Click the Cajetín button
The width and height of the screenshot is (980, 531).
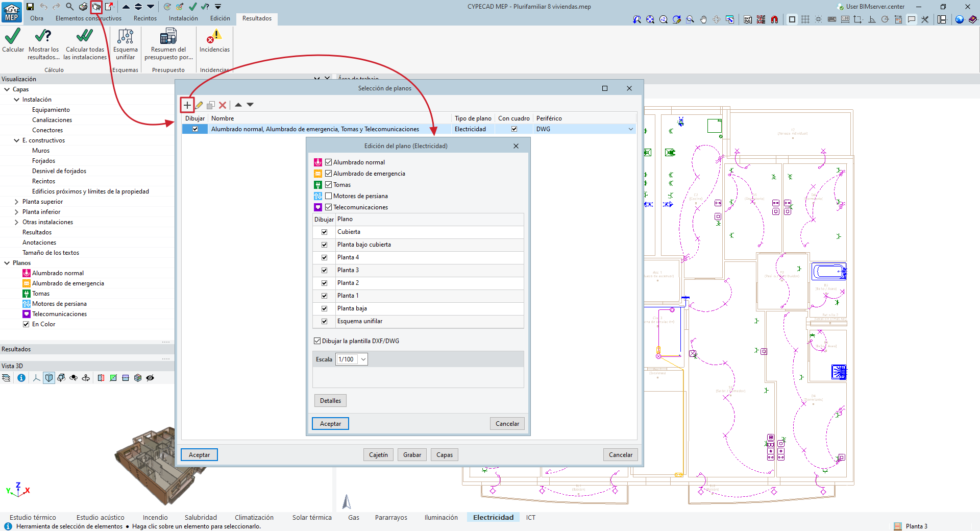[x=378, y=455]
